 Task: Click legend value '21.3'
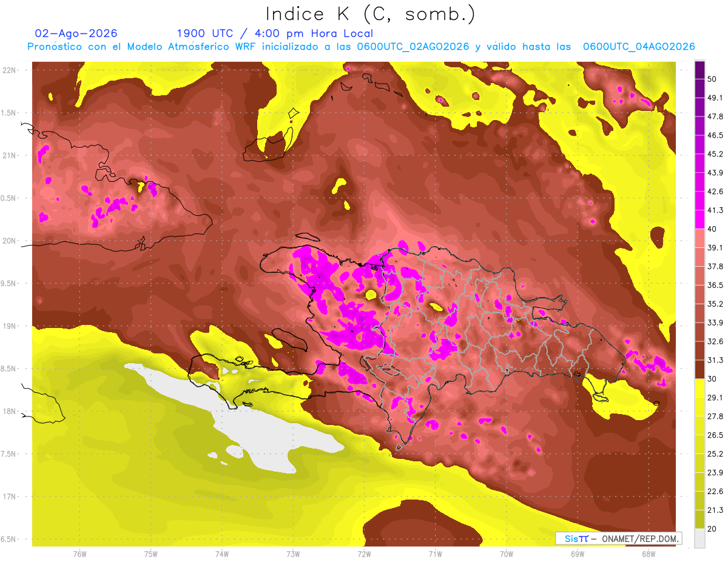coord(715,510)
